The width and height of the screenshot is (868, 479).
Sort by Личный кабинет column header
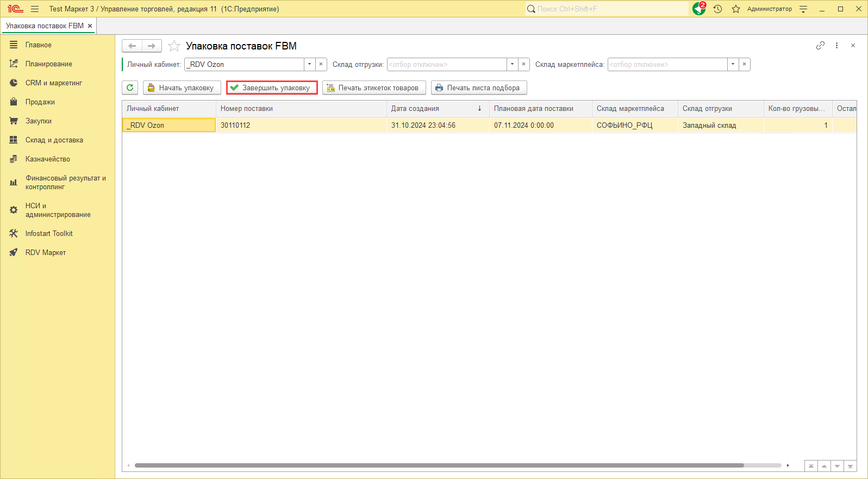point(169,109)
